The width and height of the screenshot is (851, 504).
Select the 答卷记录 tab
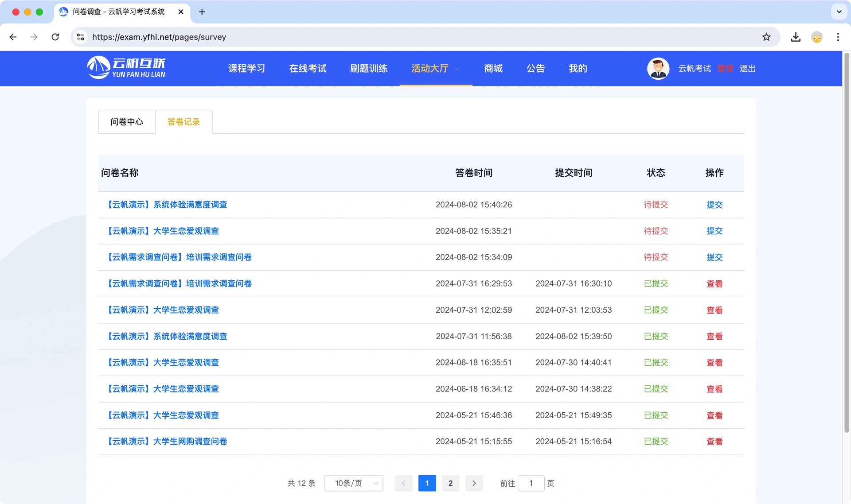[183, 122]
